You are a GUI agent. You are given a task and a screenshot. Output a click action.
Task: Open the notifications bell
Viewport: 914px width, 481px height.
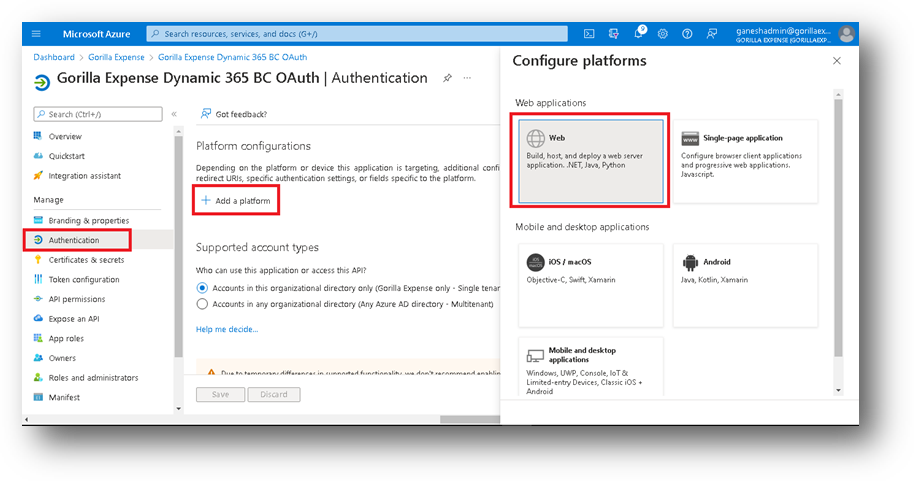(639, 33)
